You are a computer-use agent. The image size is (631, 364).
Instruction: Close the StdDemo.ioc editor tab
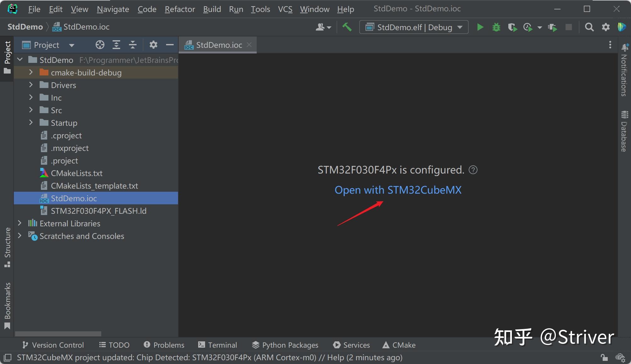[249, 45]
